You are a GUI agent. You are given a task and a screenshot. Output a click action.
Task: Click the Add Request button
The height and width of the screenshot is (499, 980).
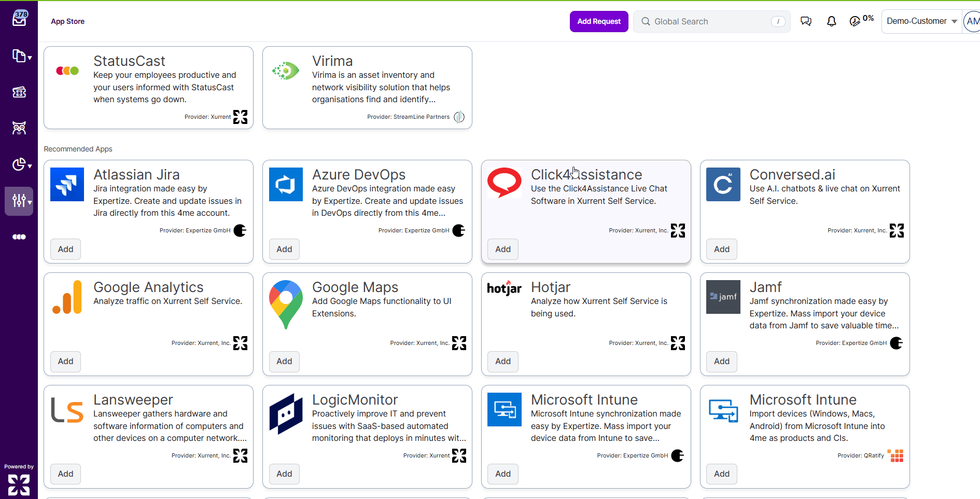pos(599,21)
